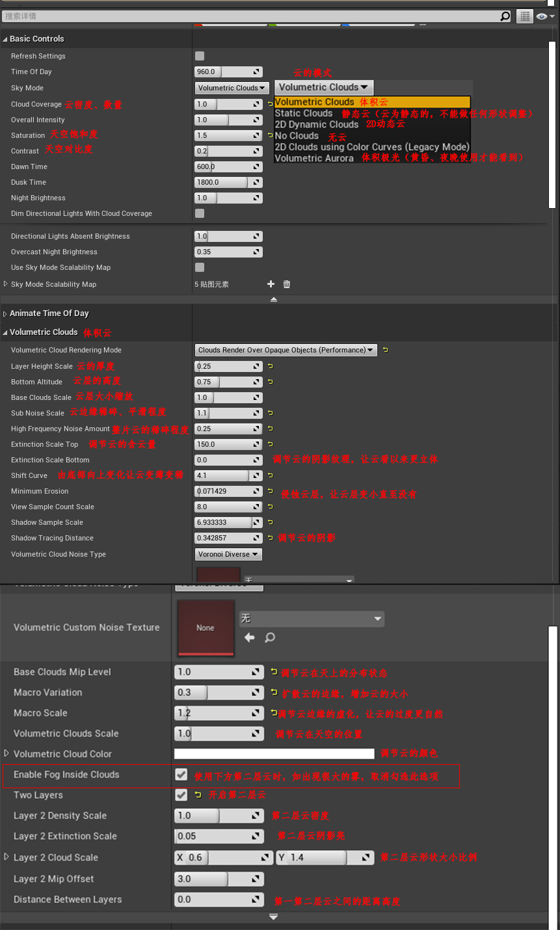Open Volumetric Cloud Rendering Mode dropdown

pos(286,350)
